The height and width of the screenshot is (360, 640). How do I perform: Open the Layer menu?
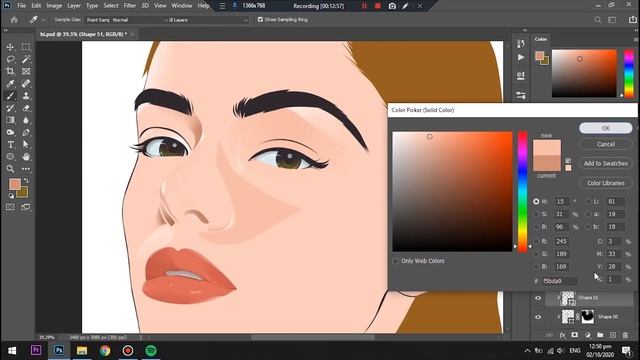[x=74, y=6]
